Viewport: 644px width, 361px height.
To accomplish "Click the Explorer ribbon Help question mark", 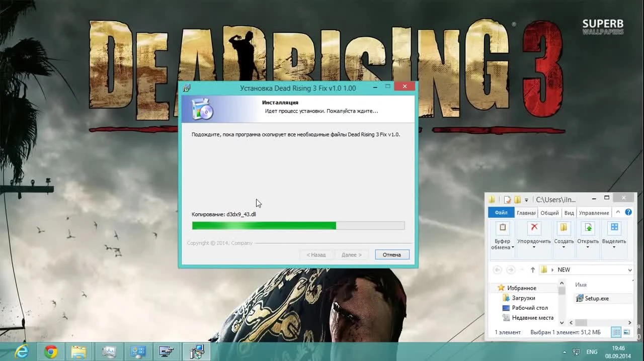I will [x=627, y=212].
